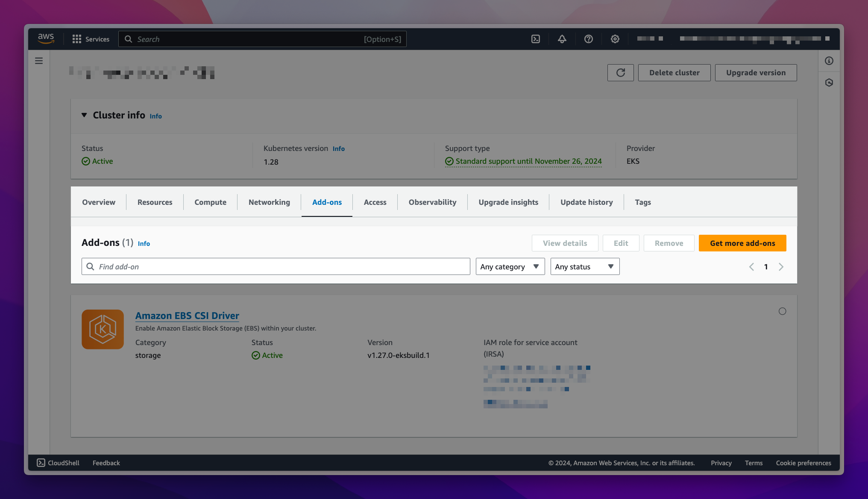Open the Observability tab
This screenshot has height=499, width=868.
click(x=432, y=202)
